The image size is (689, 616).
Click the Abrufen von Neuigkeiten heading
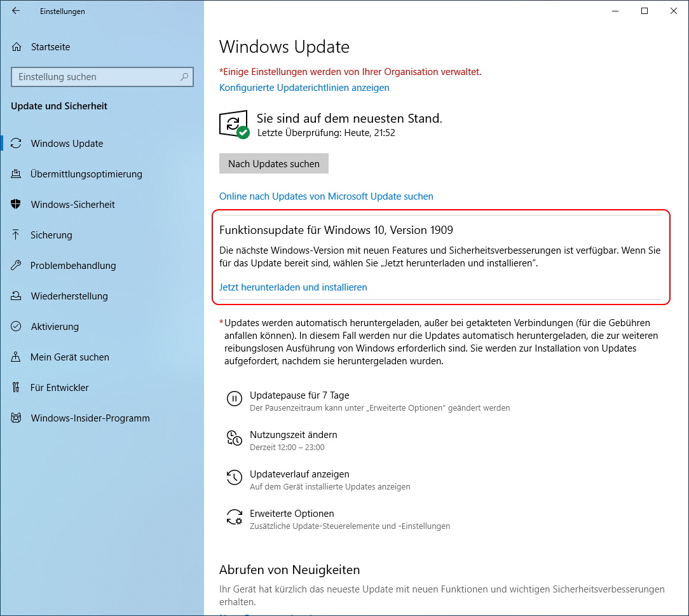click(x=290, y=570)
